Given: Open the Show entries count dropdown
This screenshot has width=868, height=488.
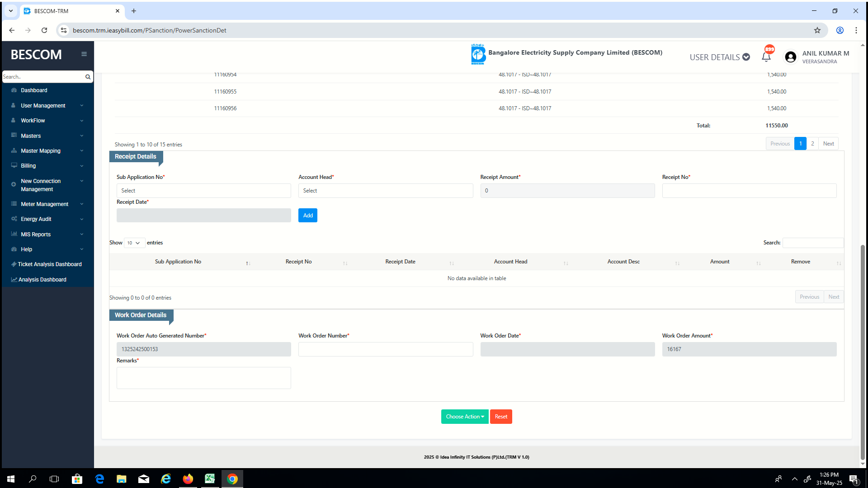Looking at the screenshot, I should pos(134,243).
